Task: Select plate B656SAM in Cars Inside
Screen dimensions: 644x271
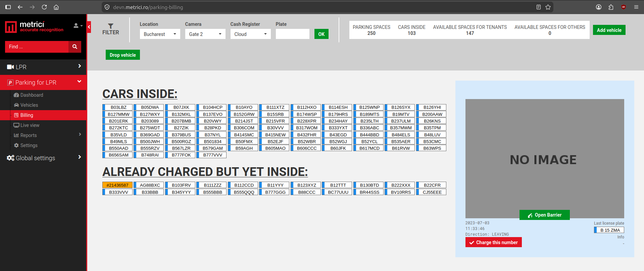Action: click(117, 155)
